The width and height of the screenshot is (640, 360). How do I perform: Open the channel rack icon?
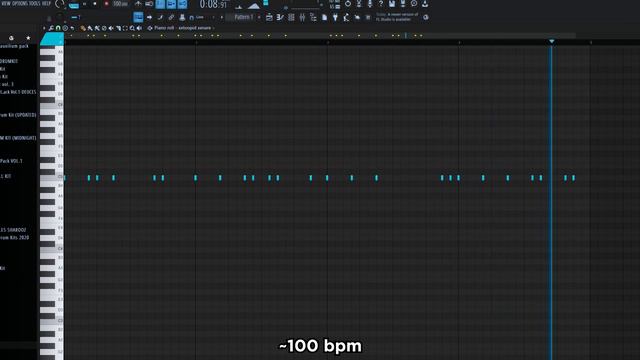(x=291, y=17)
